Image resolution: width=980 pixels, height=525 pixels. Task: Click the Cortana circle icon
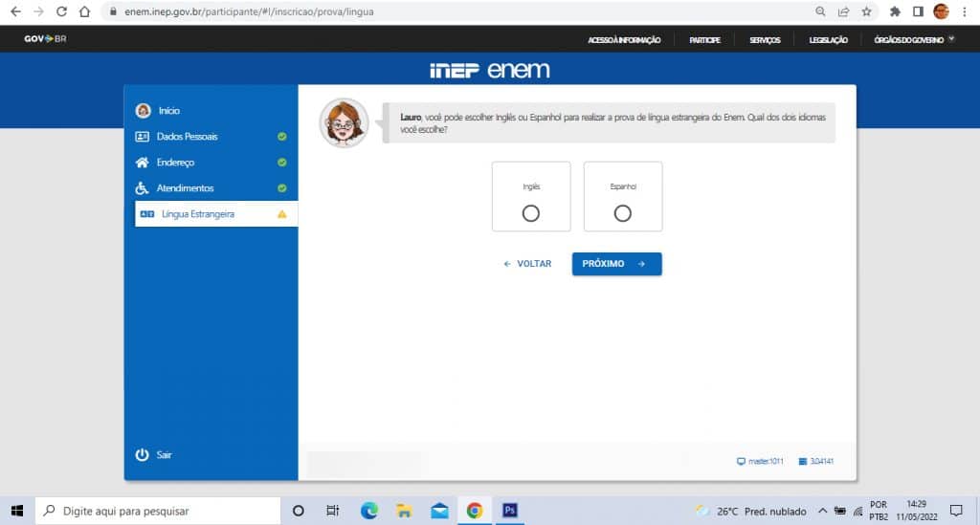tap(299, 511)
